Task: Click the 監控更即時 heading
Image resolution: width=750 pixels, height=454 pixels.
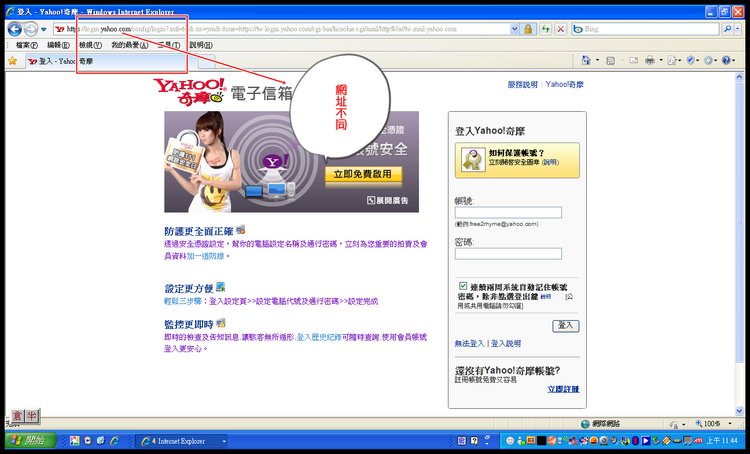Action: (188, 324)
